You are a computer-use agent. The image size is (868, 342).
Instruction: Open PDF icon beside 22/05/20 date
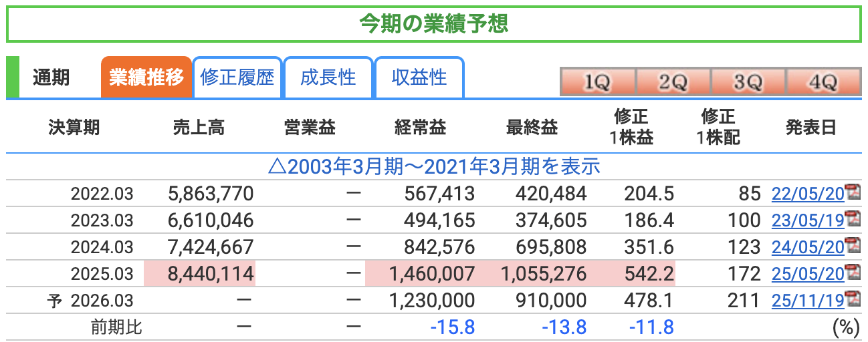click(853, 192)
